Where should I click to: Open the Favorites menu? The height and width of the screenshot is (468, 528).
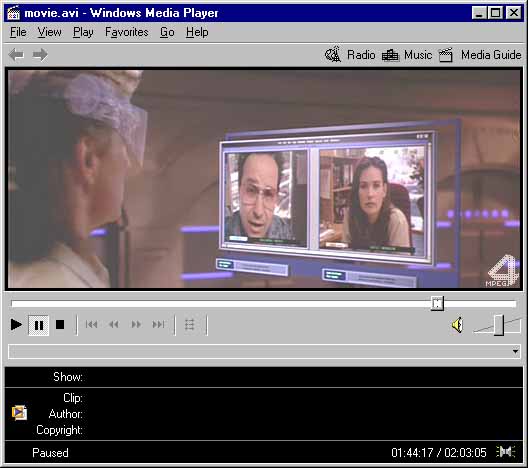coord(127,32)
